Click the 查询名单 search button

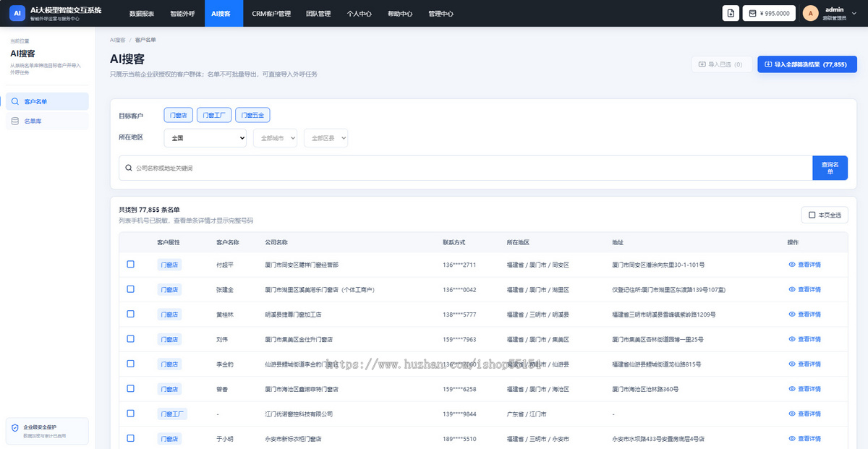830,168
